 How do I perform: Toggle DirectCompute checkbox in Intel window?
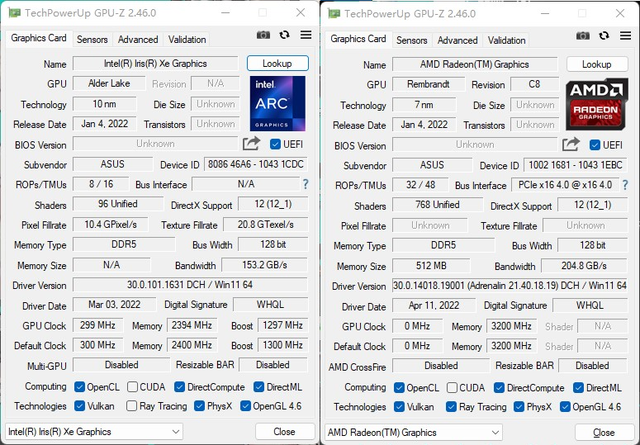(180, 387)
